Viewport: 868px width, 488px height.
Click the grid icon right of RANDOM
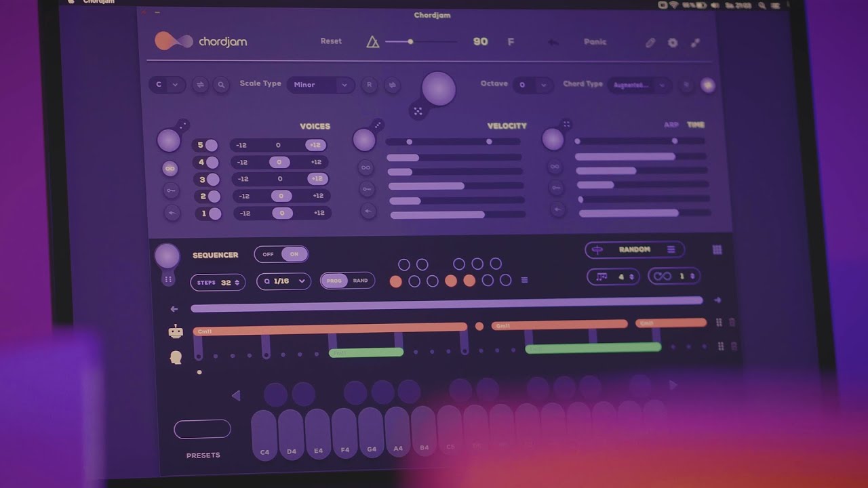717,250
